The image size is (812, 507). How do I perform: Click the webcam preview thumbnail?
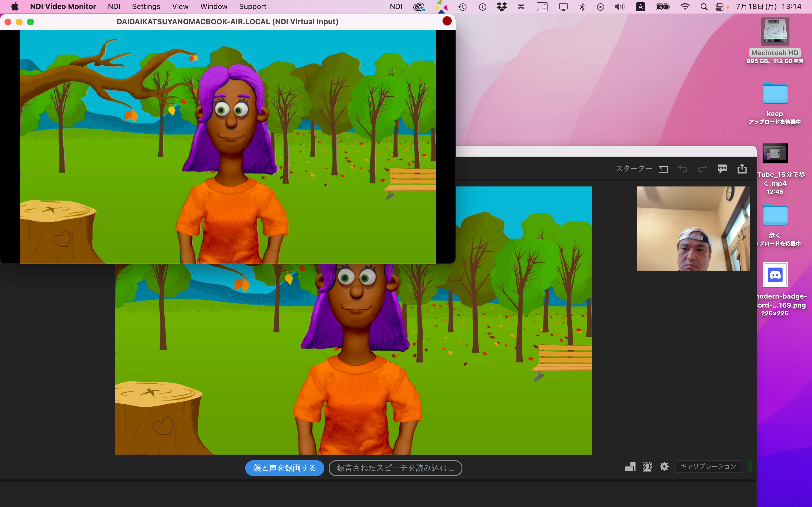693,228
